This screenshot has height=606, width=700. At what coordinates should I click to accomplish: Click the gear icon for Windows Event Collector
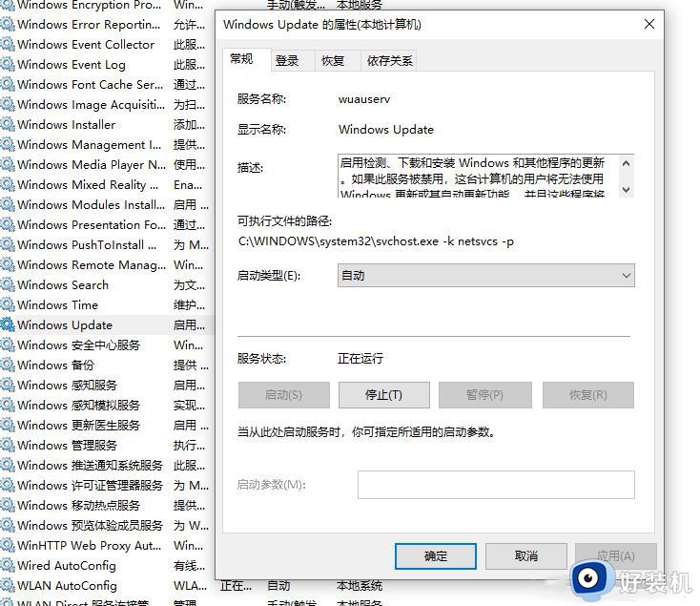click(x=8, y=44)
